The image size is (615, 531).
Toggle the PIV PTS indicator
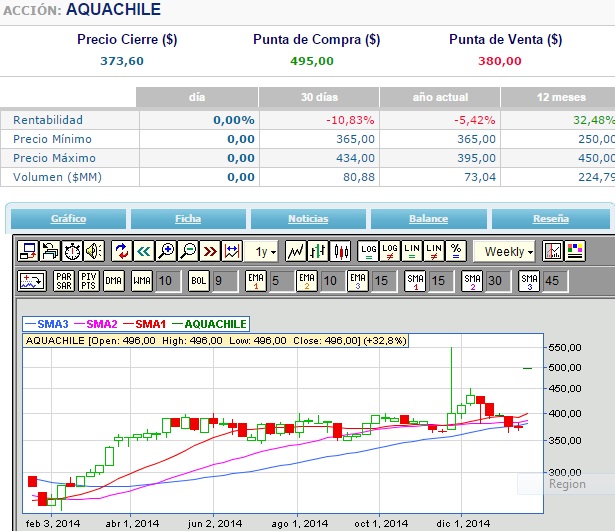tap(89, 281)
